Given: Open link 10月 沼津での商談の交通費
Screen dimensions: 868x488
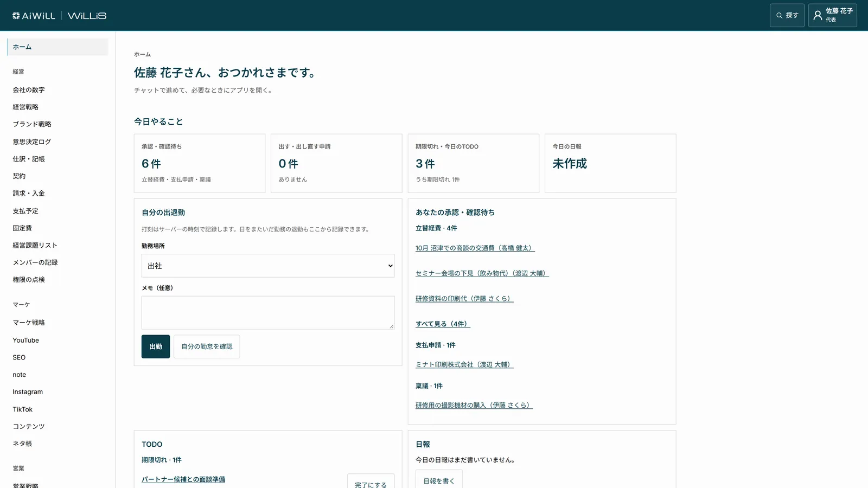Looking at the screenshot, I should point(475,248).
